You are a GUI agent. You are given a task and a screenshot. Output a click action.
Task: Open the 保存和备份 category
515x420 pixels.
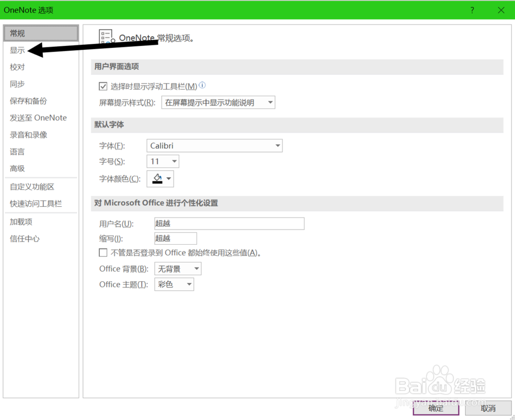[x=41, y=101]
